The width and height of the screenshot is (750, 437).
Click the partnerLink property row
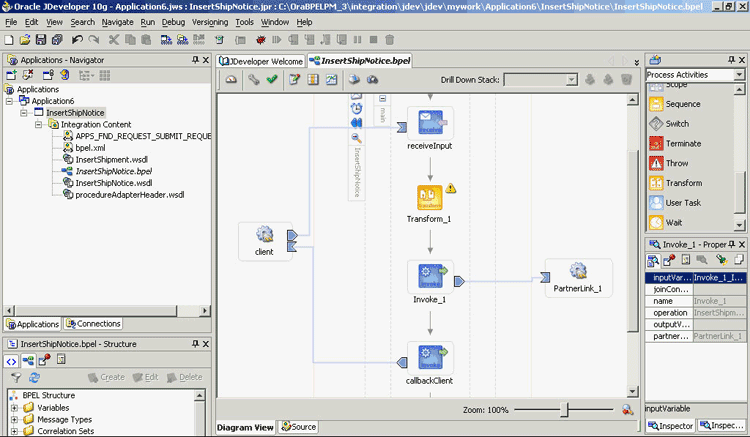695,336
